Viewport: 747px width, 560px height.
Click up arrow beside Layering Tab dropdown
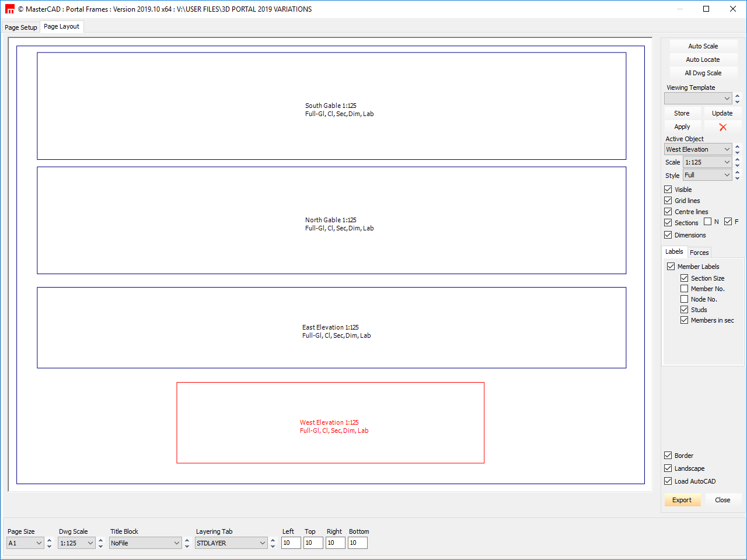(273, 540)
